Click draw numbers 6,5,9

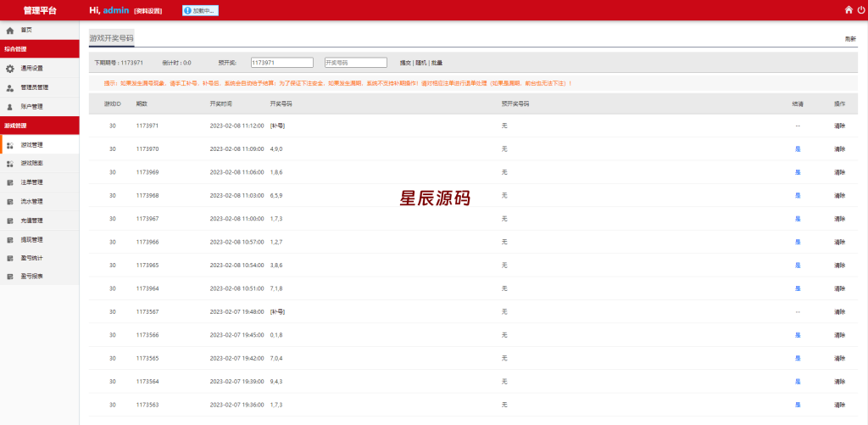click(276, 196)
